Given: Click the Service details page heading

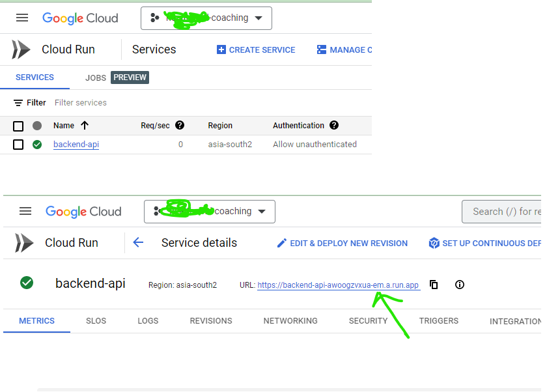Looking at the screenshot, I should pyautogui.click(x=199, y=243).
